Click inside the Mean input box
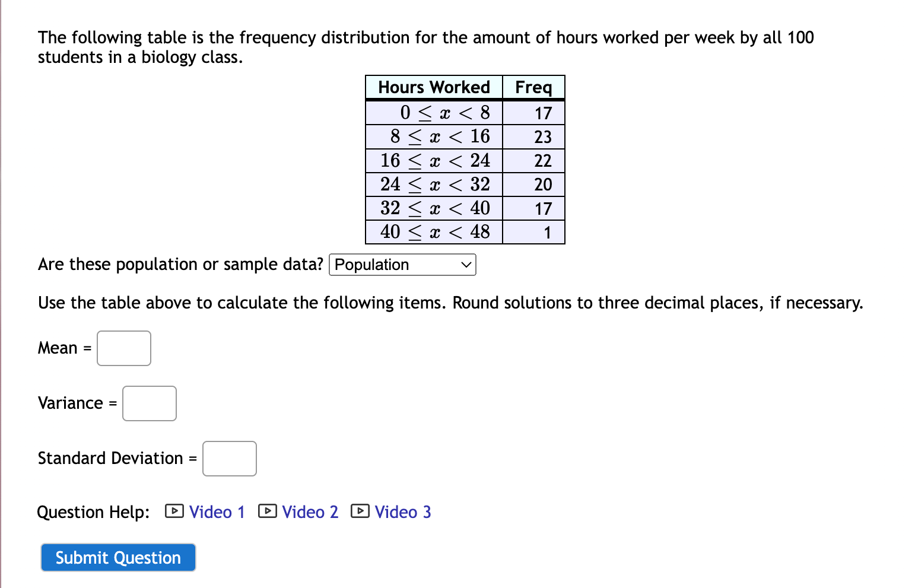 (x=123, y=348)
